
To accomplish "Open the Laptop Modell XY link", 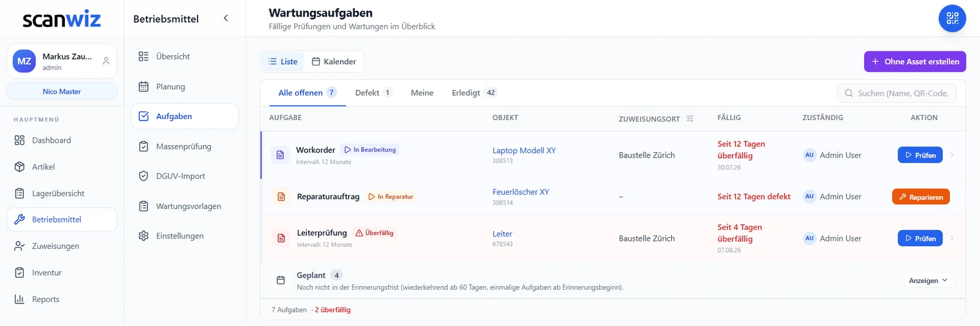I will coord(524,150).
